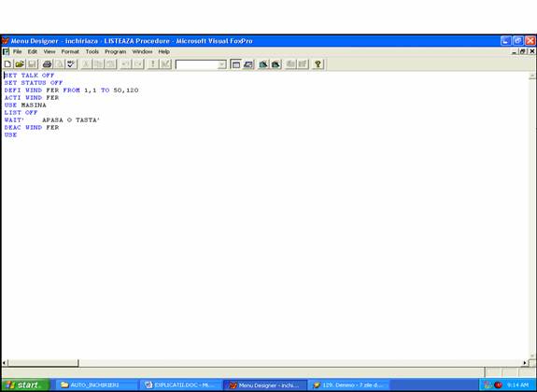Save the procedure with the floppy icon

point(32,64)
